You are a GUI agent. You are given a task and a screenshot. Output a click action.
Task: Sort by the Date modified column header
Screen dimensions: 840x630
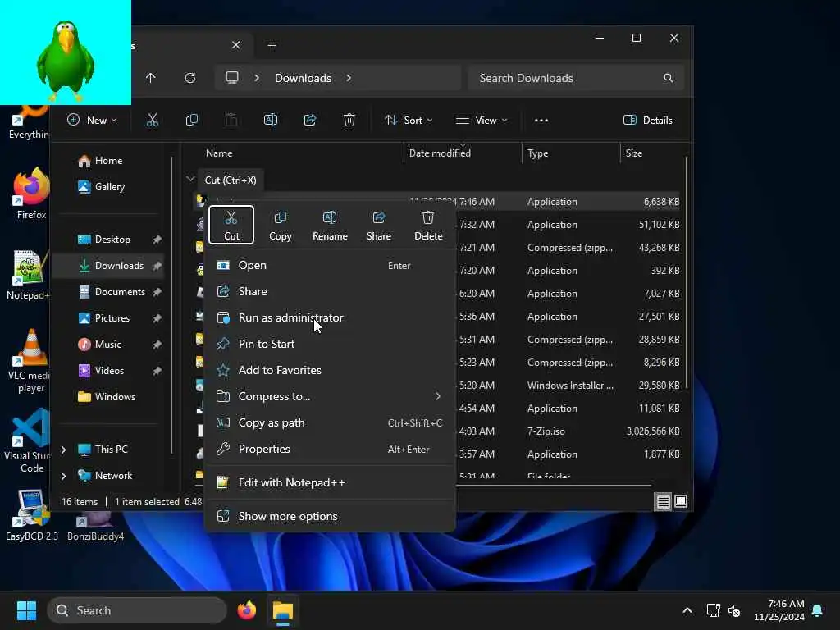pyautogui.click(x=463, y=153)
